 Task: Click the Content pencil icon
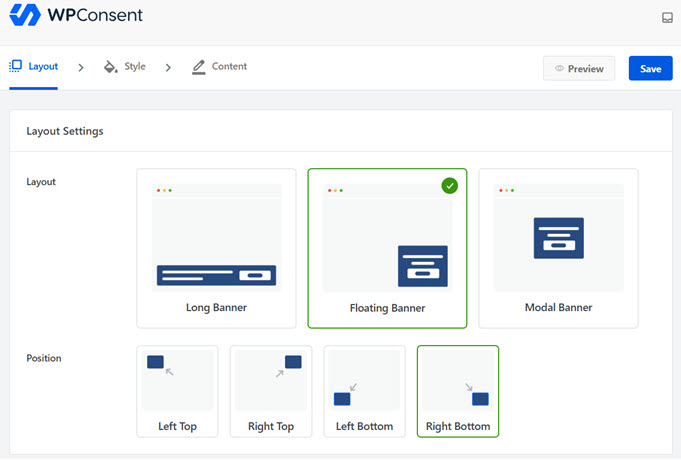click(198, 67)
